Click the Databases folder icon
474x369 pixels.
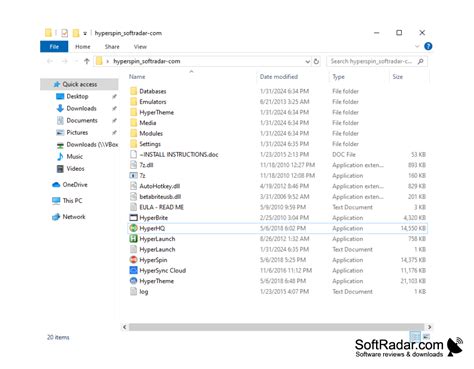click(133, 91)
